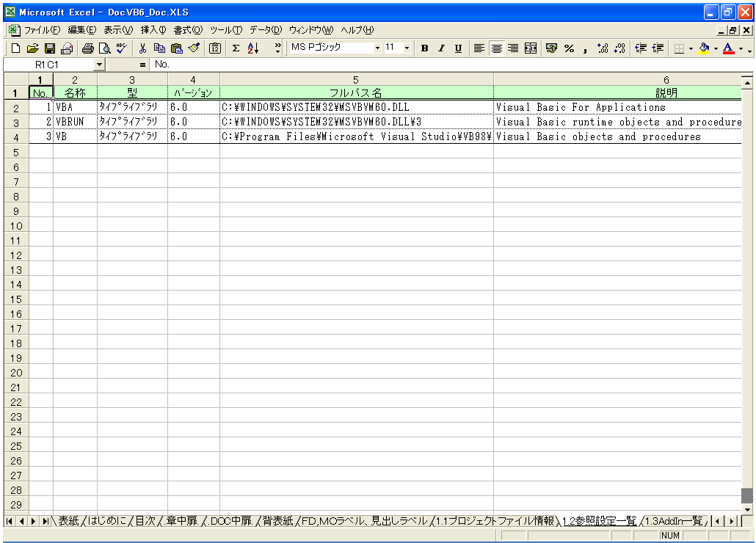The width and height of the screenshot is (756, 543).
Task: Open the 表示(V) menu
Action: tap(118, 30)
